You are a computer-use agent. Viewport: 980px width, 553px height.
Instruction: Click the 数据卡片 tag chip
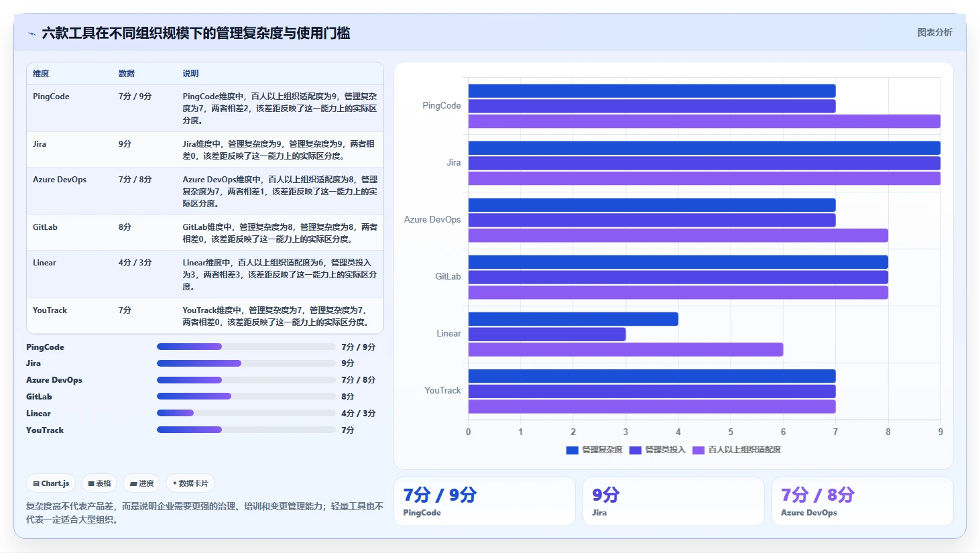pos(190,483)
